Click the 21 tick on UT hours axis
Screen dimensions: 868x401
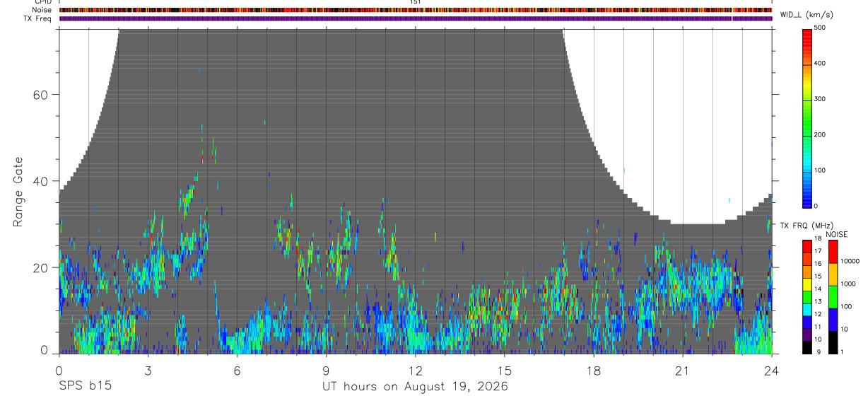point(683,370)
